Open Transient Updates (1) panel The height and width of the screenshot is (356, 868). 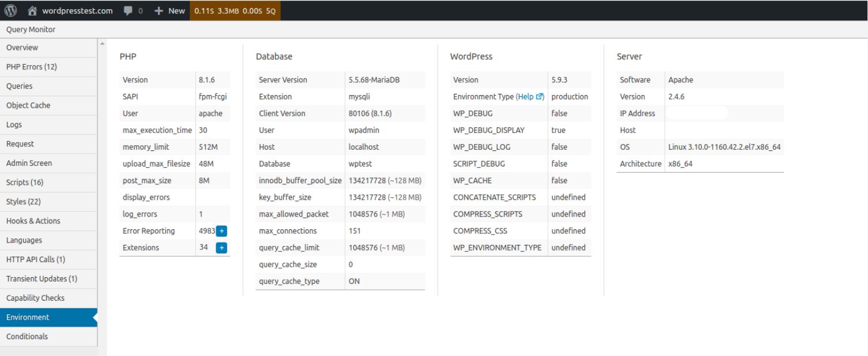[48, 279]
